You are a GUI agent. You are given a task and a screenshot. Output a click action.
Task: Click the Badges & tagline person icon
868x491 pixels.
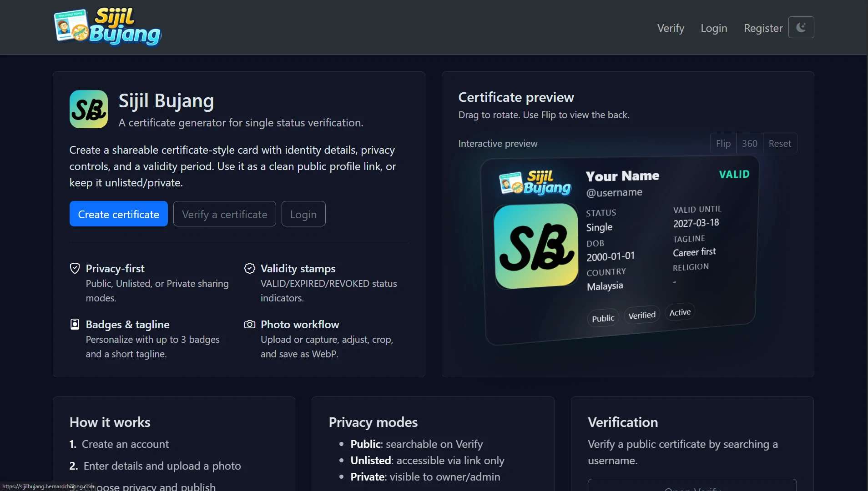75,324
